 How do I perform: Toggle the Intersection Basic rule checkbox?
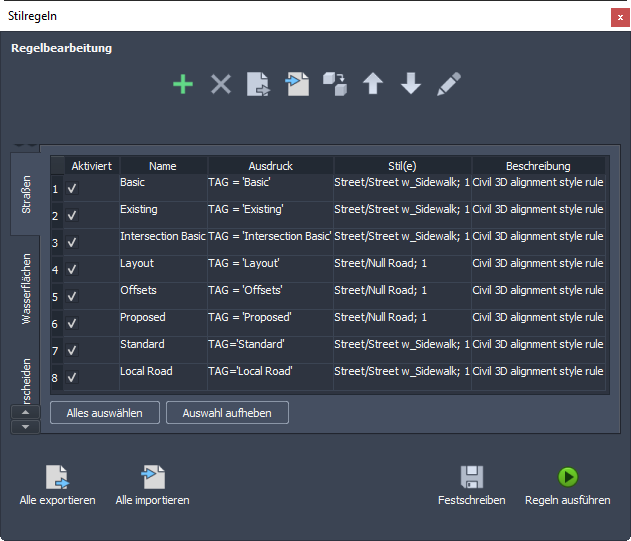72,242
